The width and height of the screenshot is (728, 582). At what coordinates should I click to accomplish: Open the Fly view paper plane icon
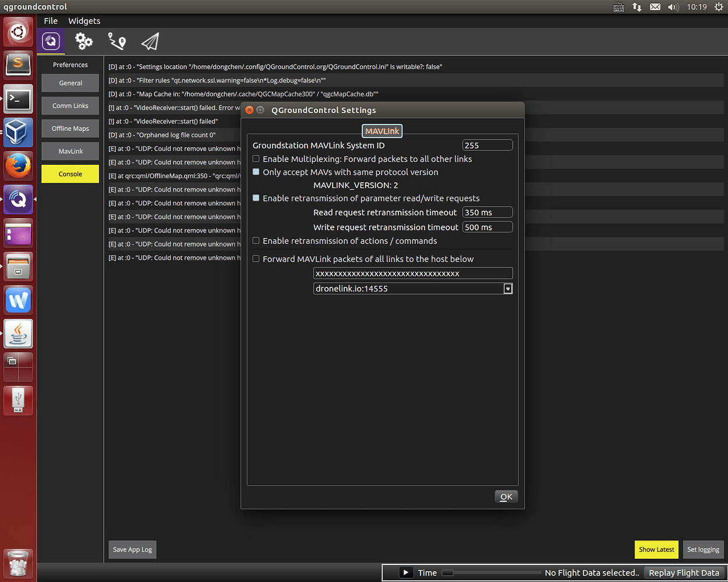[x=150, y=41]
